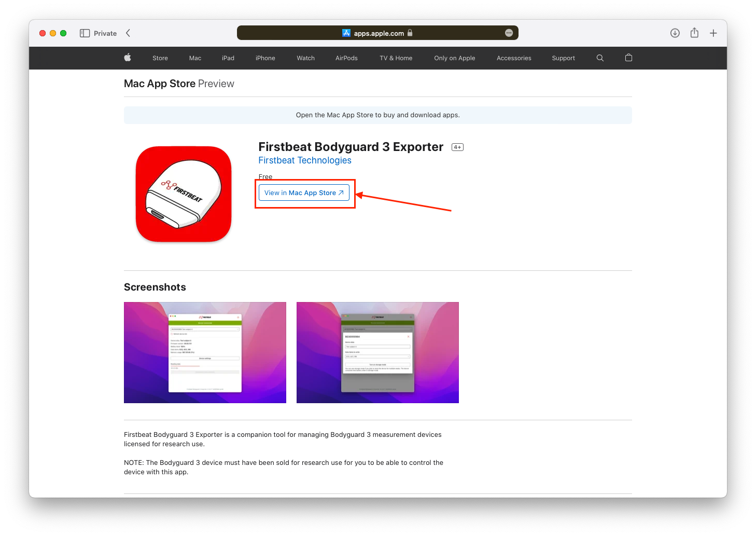Click the Apple logo in site navigation

pyautogui.click(x=128, y=58)
